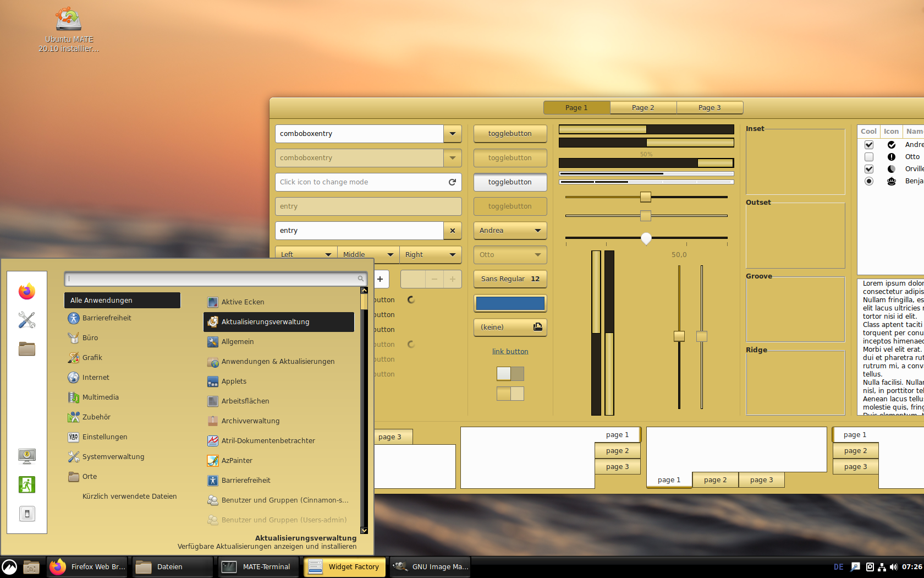Clear the entry using its X icon
Viewport: 924px width, 578px height.
453,231
